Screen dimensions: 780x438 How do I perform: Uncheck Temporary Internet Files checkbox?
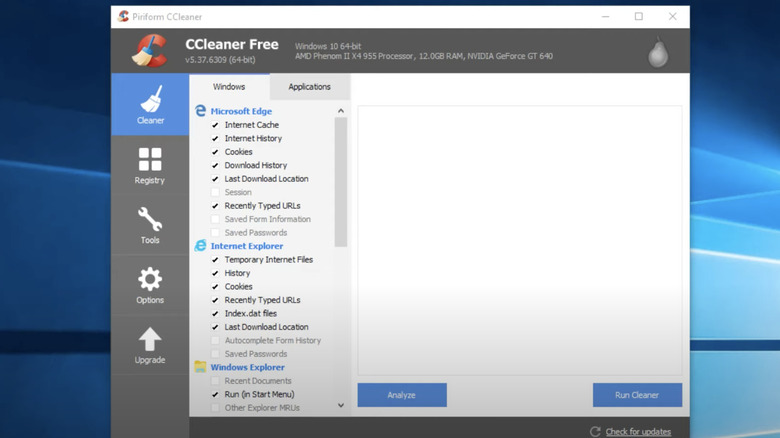[215, 260]
